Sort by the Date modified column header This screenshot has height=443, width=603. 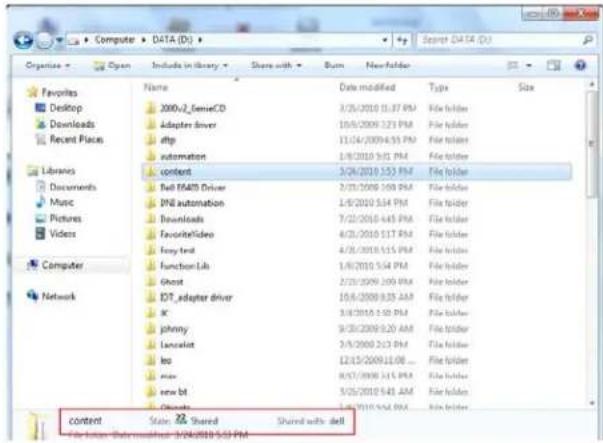(x=367, y=87)
